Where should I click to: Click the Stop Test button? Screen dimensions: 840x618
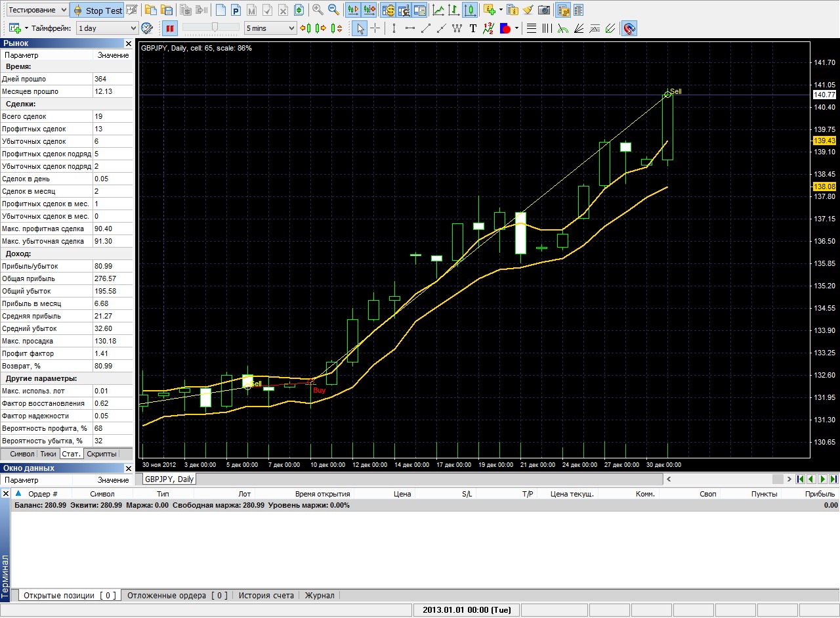[97, 10]
